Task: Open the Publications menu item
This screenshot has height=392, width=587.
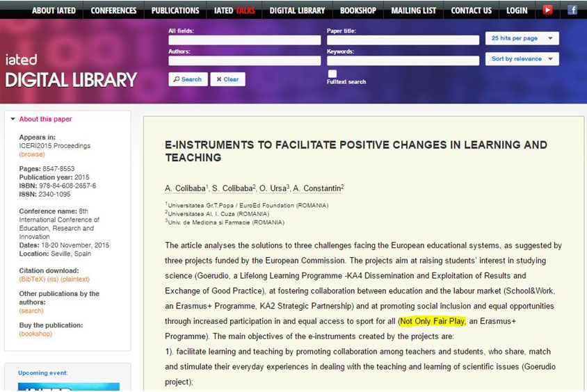Action: coord(175,10)
